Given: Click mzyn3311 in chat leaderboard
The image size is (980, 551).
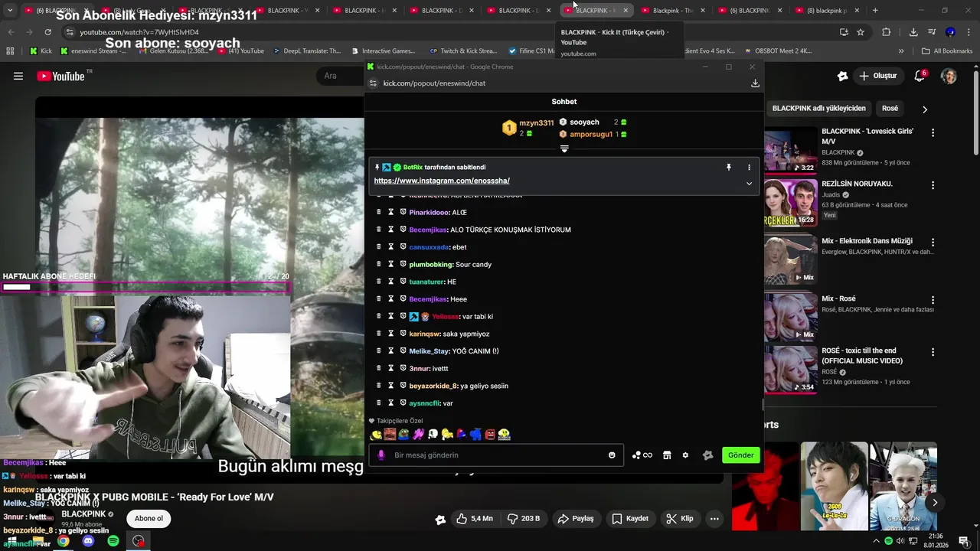Looking at the screenshot, I should point(536,122).
